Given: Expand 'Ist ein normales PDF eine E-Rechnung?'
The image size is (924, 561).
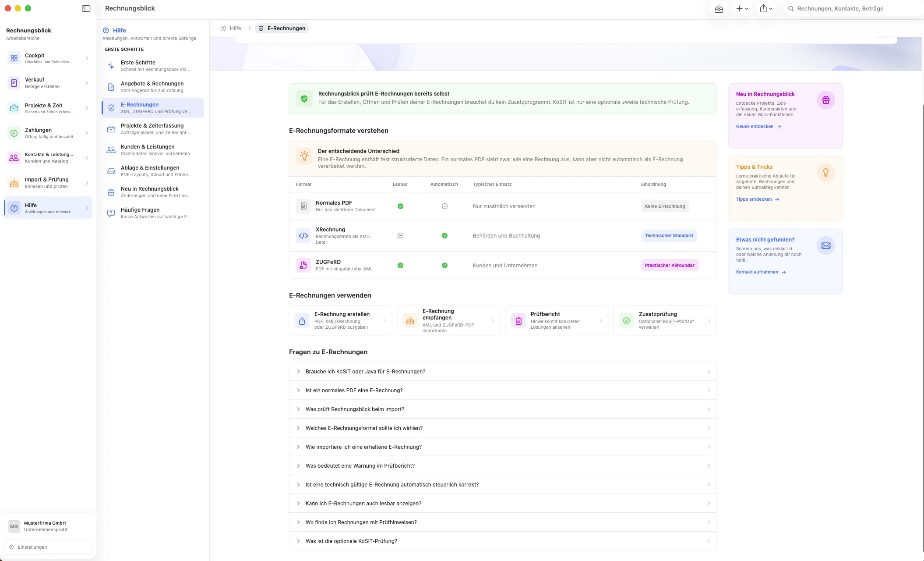Looking at the screenshot, I should (x=502, y=391).
